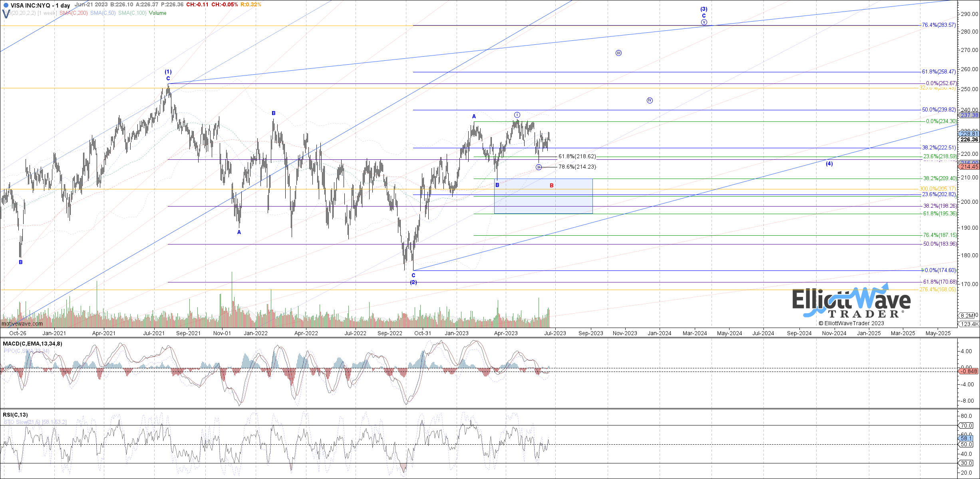This screenshot has width=980, height=479.
Task: Click the SMA(C,200) legend label
Action: [74, 13]
